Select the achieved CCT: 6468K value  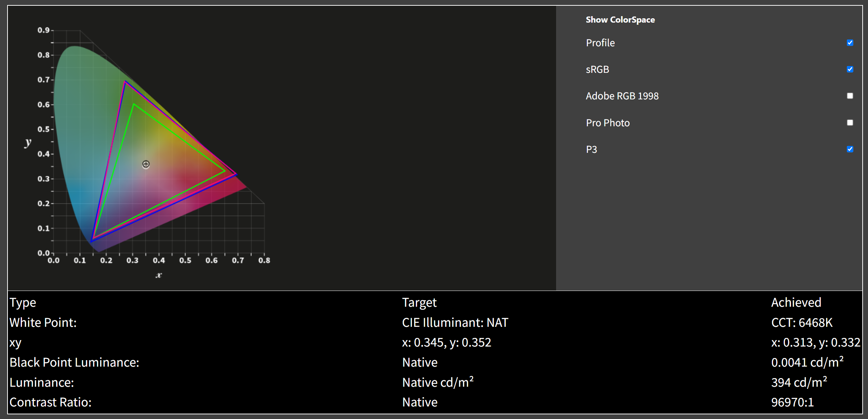point(802,323)
